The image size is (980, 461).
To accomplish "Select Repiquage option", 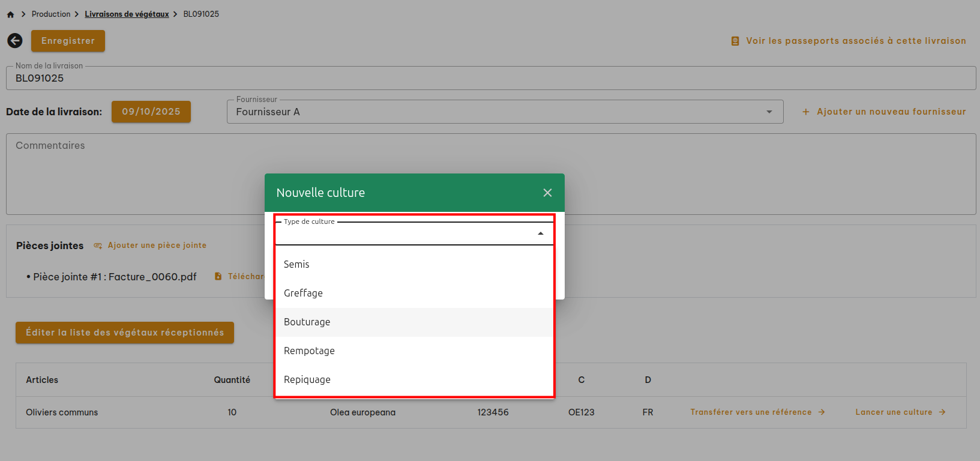I will pos(307,379).
